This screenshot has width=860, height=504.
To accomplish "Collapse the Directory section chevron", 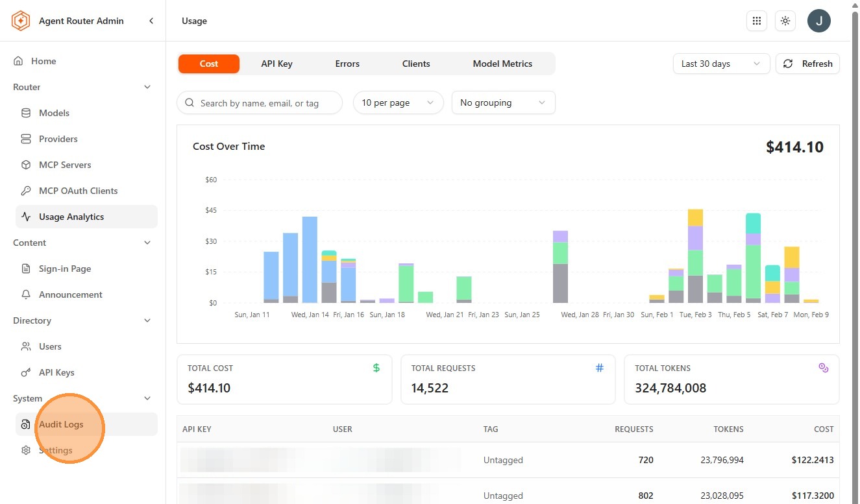I will point(147,320).
